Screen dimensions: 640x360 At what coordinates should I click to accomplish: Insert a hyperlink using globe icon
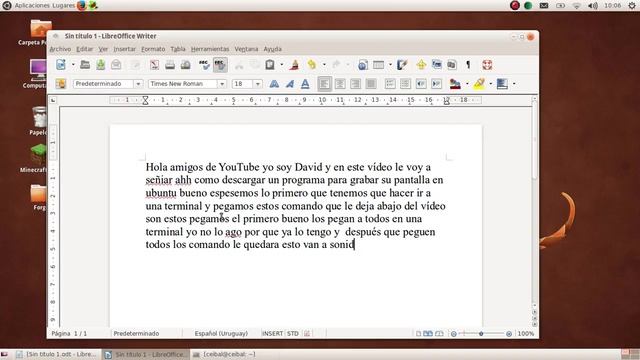[x=362, y=64]
